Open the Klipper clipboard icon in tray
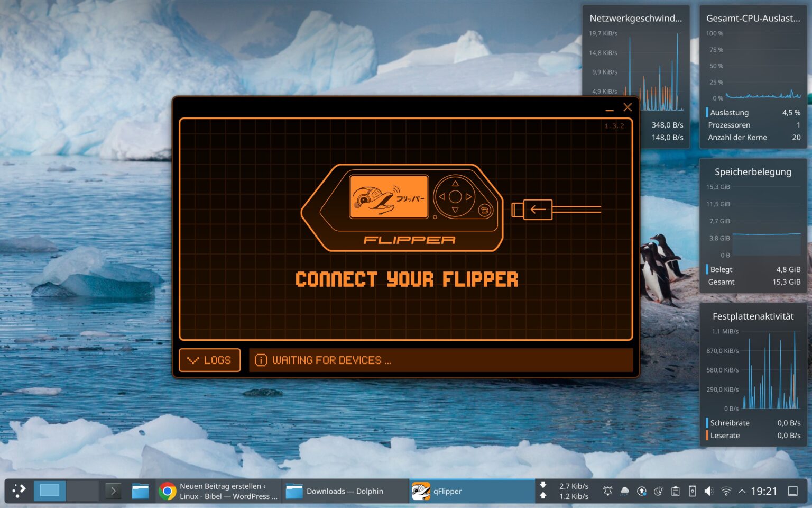Image resolution: width=812 pixels, height=508 pixels. [x=675, y=491]
